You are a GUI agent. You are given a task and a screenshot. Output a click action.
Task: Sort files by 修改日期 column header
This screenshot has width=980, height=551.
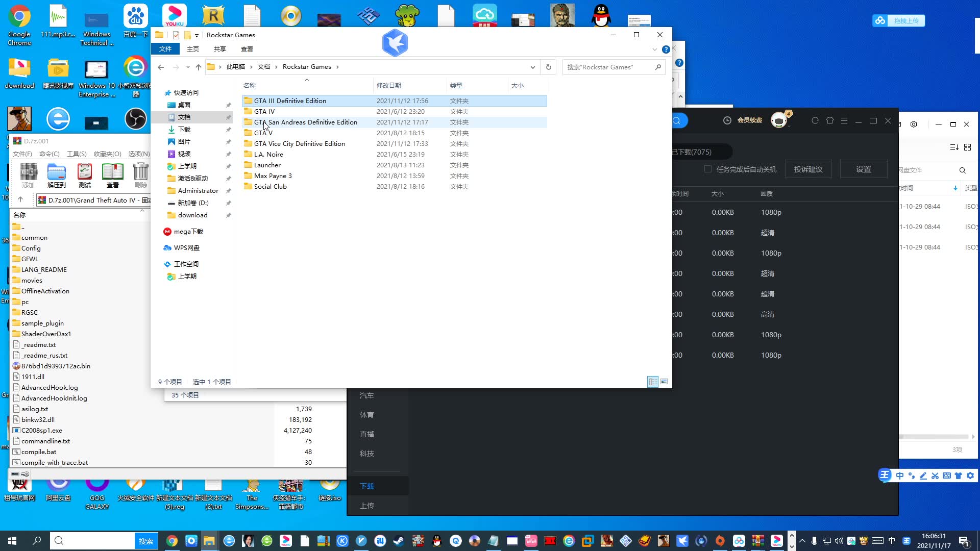point(389,86)
